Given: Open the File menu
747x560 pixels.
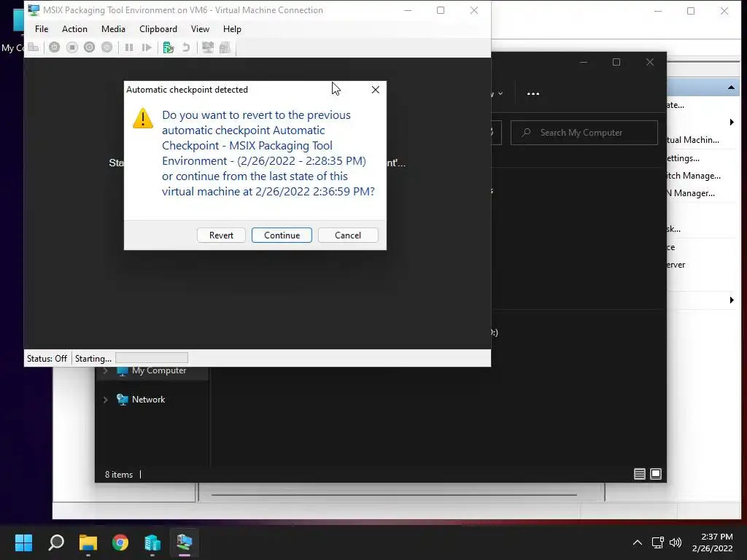Looking at the screenshot, I should pyautogui.click(x=42, y=29).
